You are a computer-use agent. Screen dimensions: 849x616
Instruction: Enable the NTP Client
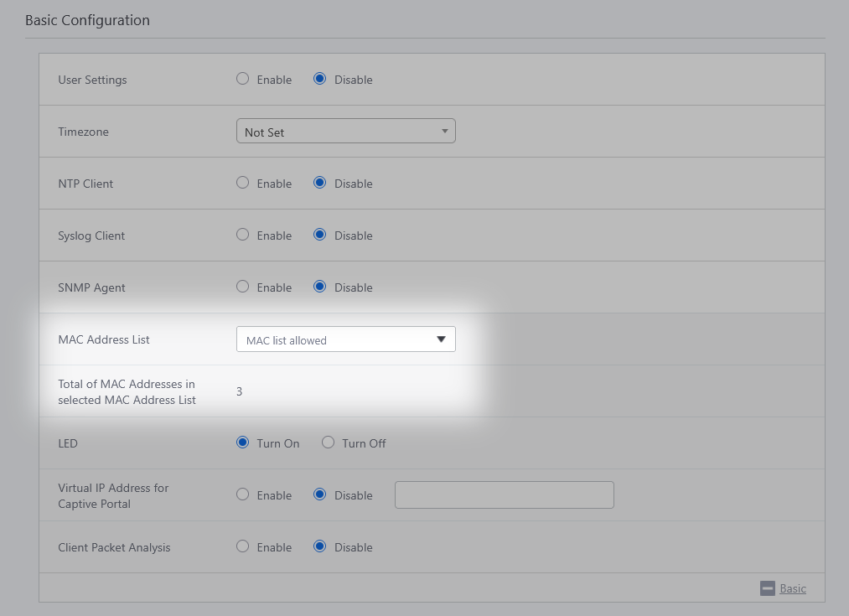click(243, 183)
